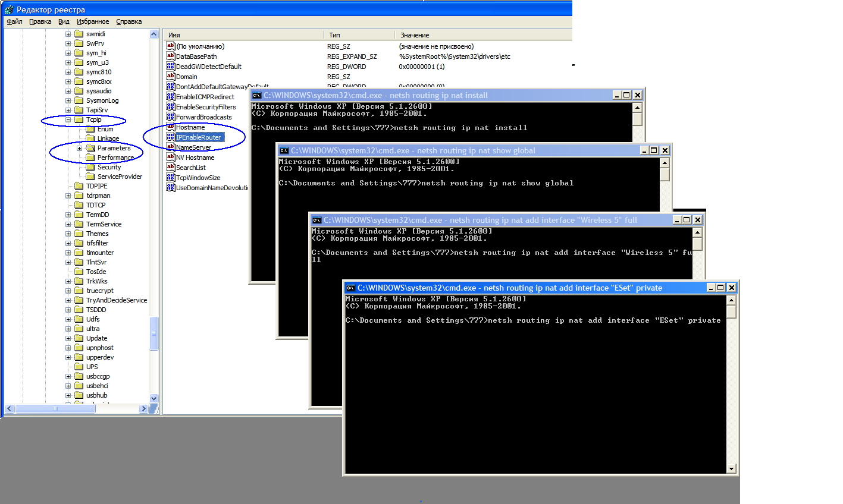Click the binary icon beside EnableICMPRedirect
Screen dimensions: 843x504
pyautogui.click(x=171, y=97)
